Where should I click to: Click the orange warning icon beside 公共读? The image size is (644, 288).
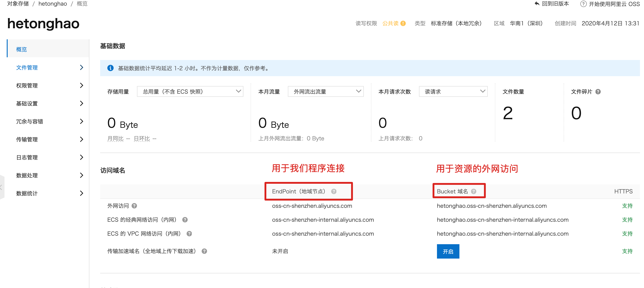(403, 23)
